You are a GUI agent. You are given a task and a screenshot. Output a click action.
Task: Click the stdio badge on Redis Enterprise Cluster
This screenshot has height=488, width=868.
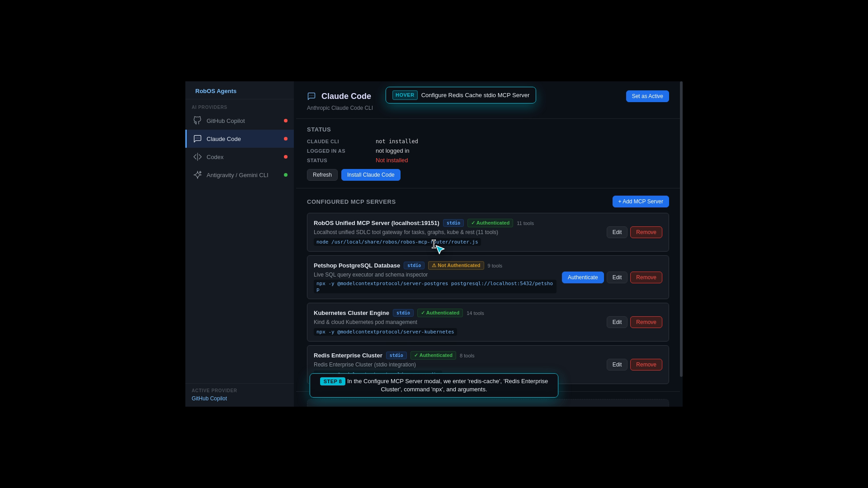click(x=396, y=356)
